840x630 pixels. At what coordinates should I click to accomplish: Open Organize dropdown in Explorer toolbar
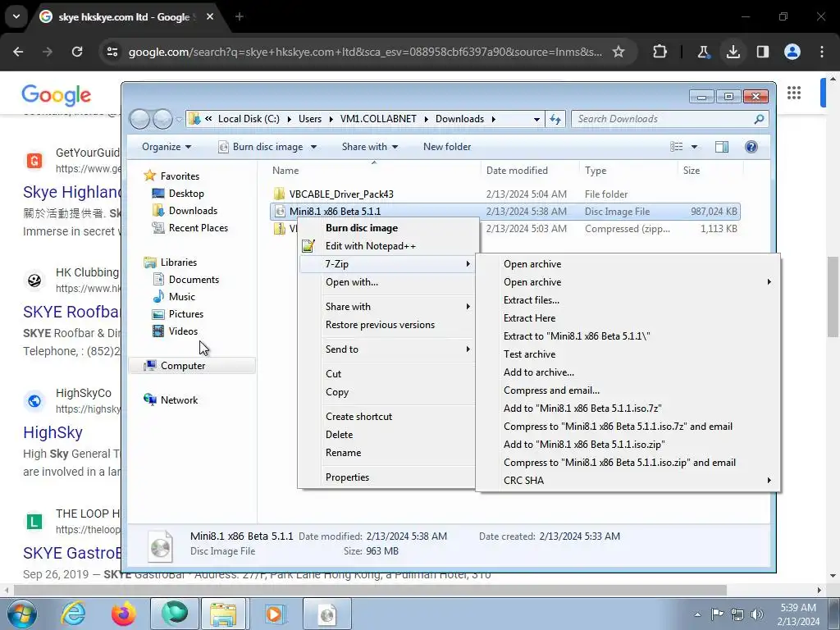coord(166,147)
